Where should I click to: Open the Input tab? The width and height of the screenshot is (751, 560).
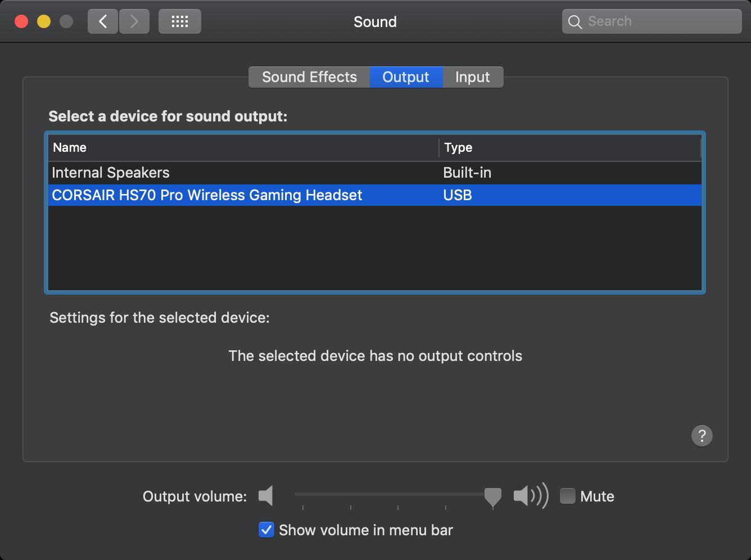point(472,77)
